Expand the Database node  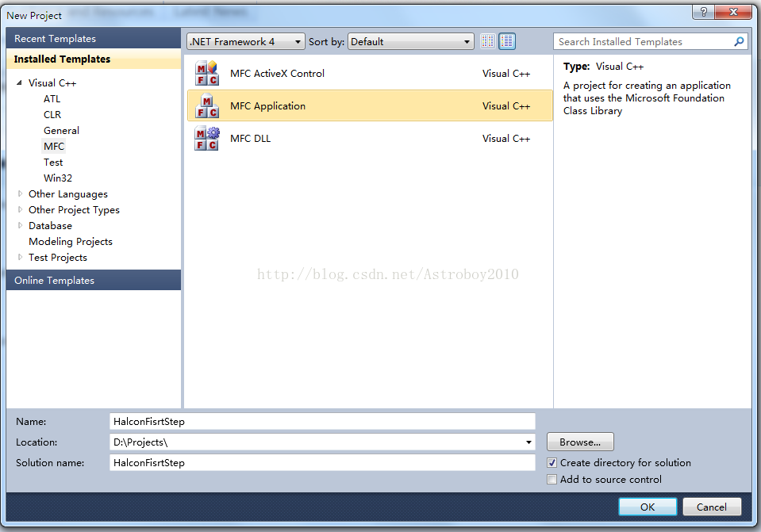(20, 225)
